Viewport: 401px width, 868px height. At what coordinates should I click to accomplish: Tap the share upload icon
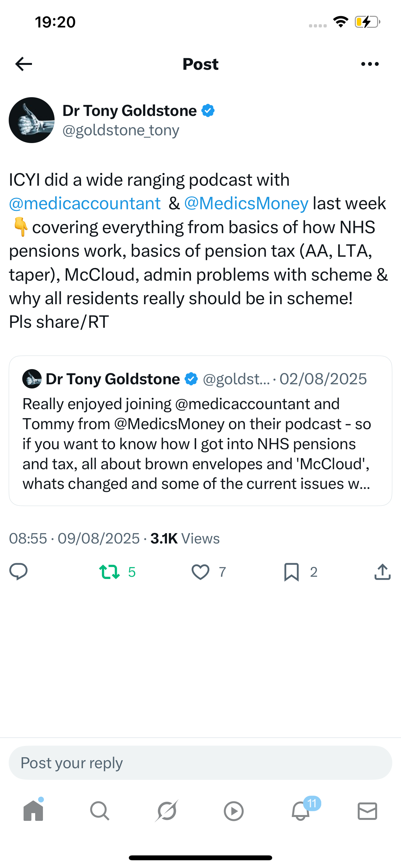tap(382, 572)
